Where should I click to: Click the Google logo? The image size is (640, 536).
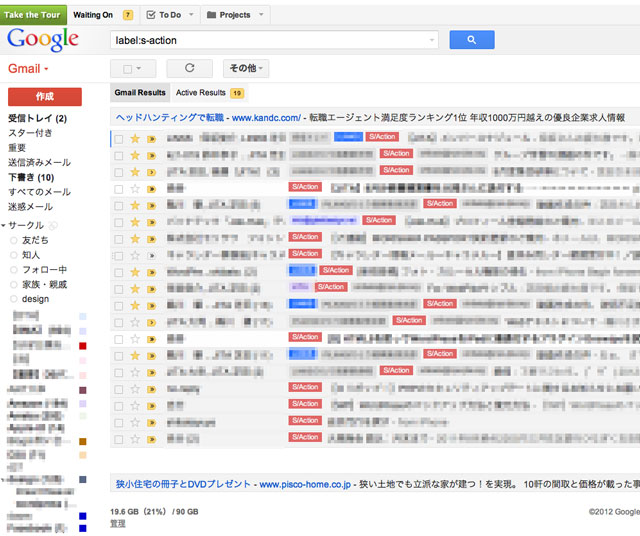point(42,40)
